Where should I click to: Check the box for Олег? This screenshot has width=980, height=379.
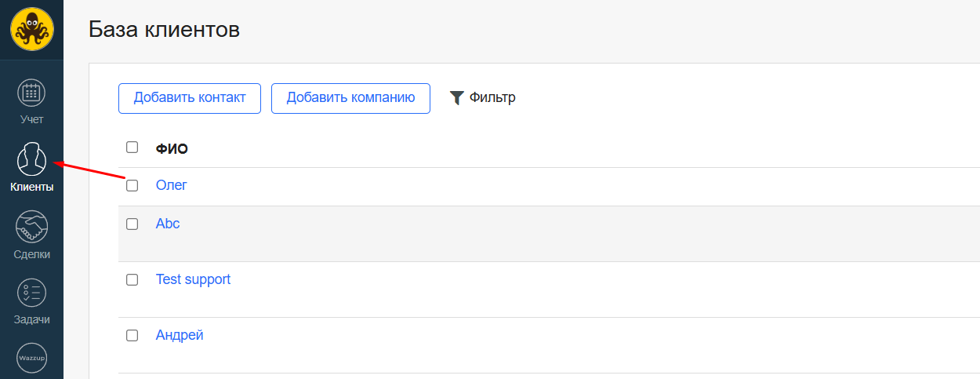pyautogui.click(x=132, y=186)
